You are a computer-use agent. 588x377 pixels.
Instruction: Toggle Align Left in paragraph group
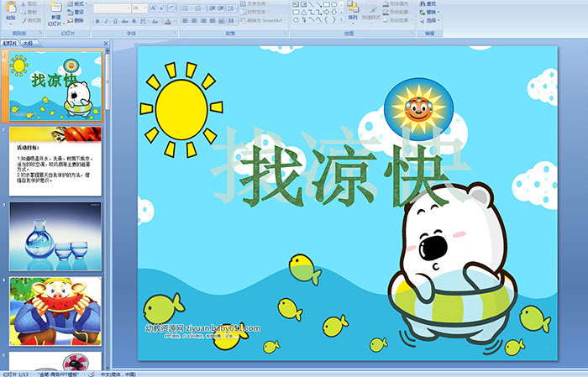point(186,21)
